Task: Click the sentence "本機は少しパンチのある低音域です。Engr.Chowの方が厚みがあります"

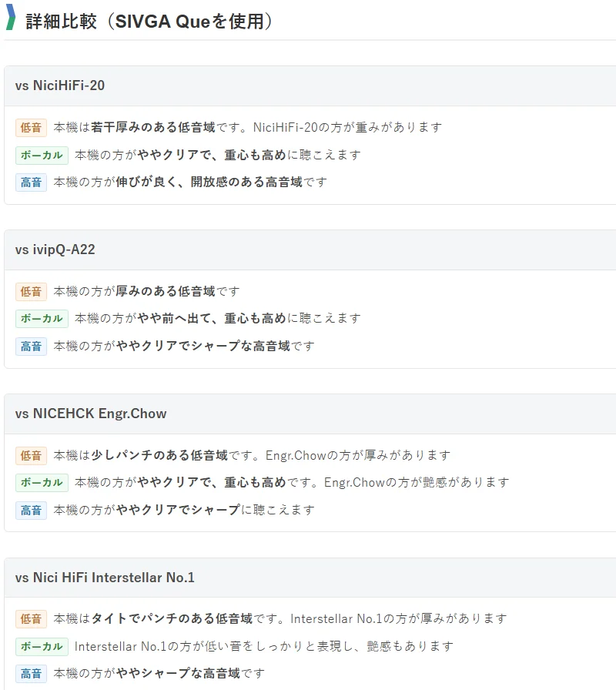Action: pyautogui.click(x=252, y=455)
